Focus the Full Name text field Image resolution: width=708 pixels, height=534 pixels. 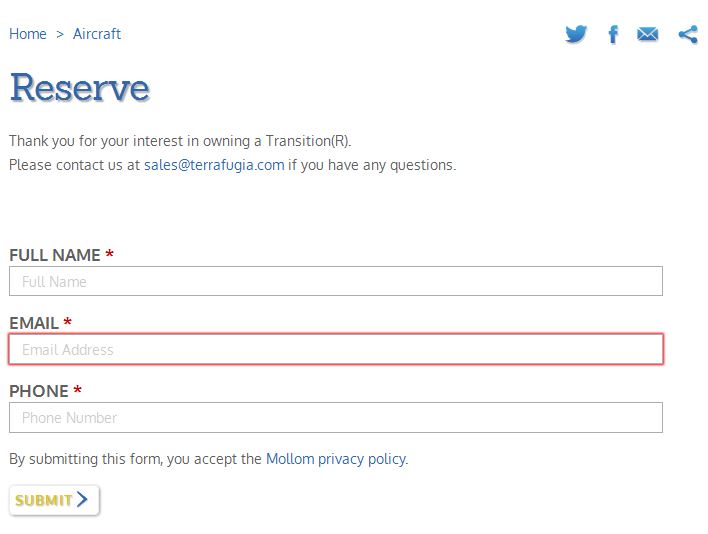pos(336,281)
